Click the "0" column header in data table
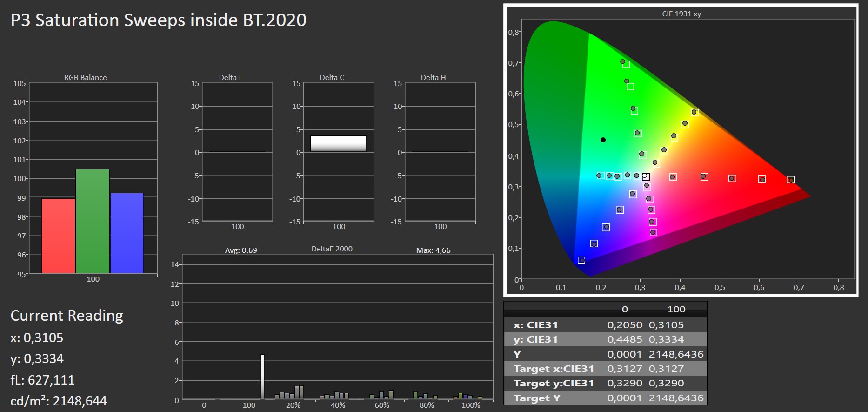 pos(625,309)
